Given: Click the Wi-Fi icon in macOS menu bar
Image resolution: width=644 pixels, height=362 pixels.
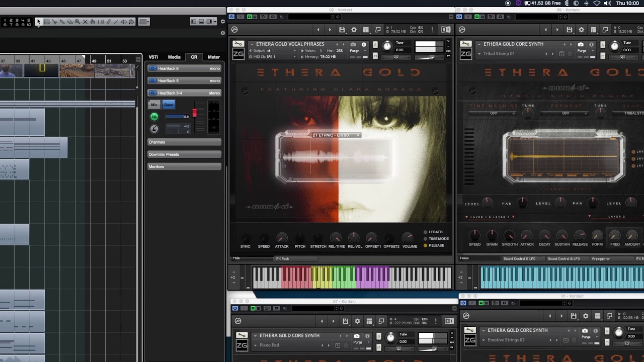Looking at the screenshot, I should (x=597, y=3).
